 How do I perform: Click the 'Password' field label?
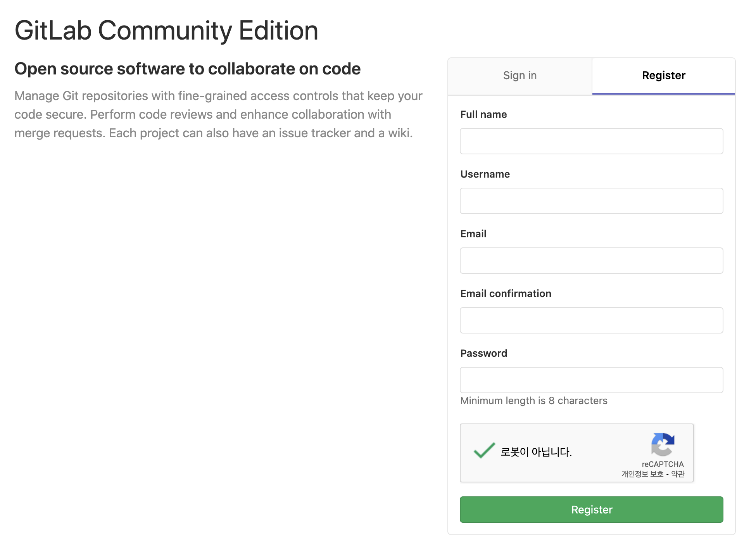(483, 353)
